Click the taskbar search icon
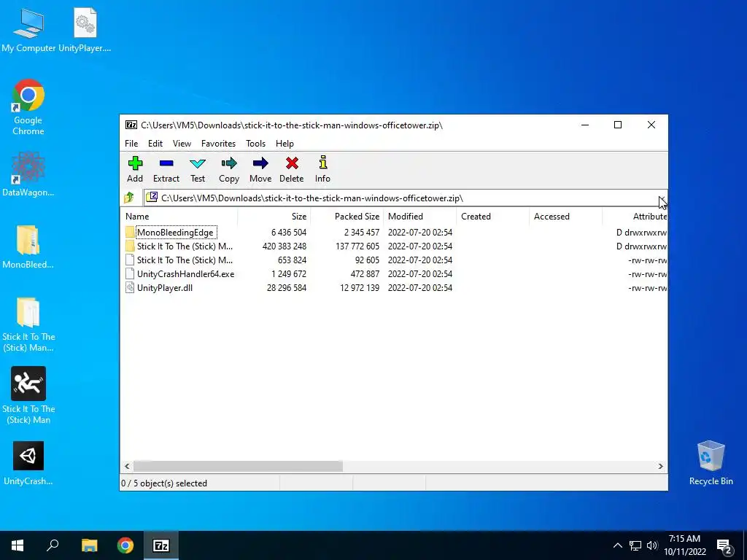747x560 pixels. [x=53, y=545]
